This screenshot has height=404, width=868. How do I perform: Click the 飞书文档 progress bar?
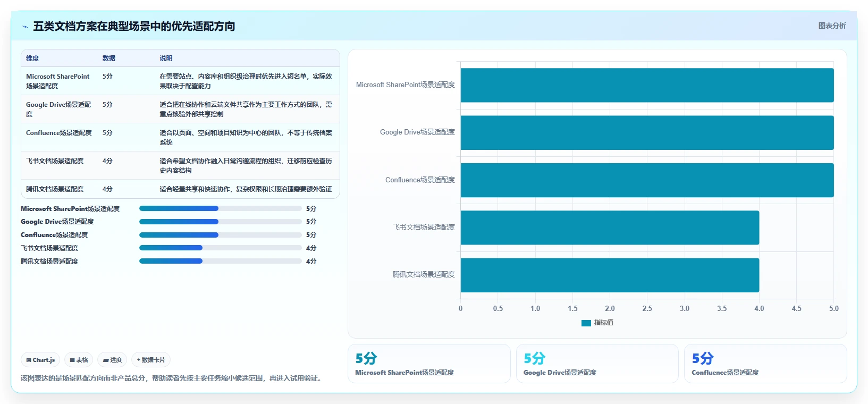coord(220,248)
